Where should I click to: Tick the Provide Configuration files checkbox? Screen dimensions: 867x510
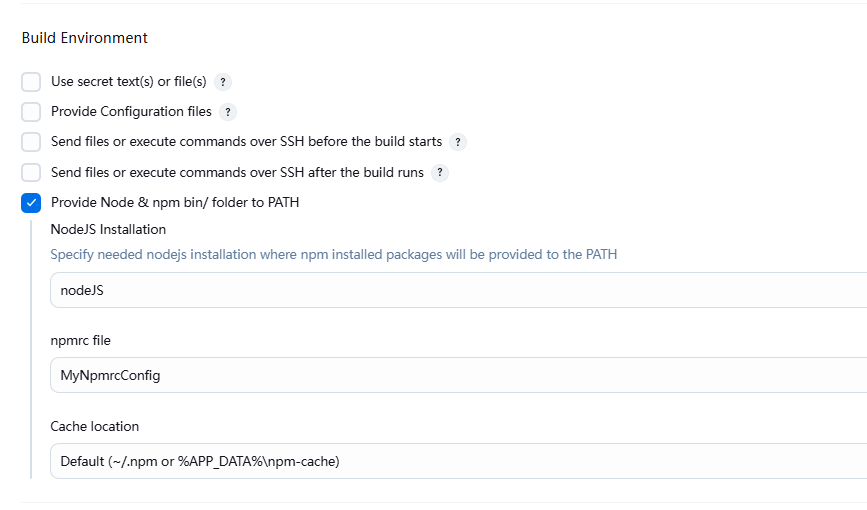[x=31, y=112]
